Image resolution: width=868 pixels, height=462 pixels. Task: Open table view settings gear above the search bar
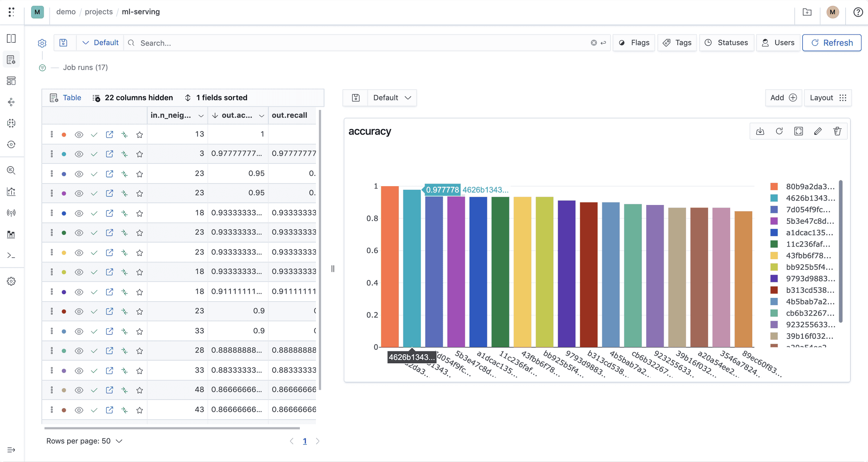[42, 43]
